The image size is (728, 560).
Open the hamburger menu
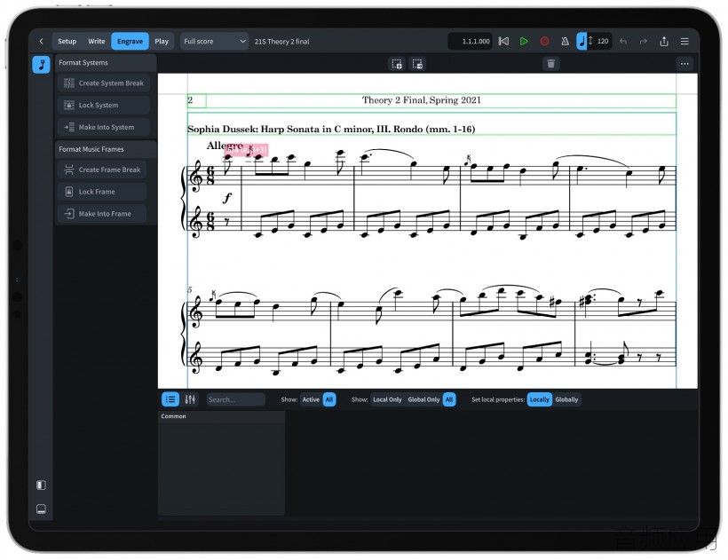click(684, 42)
